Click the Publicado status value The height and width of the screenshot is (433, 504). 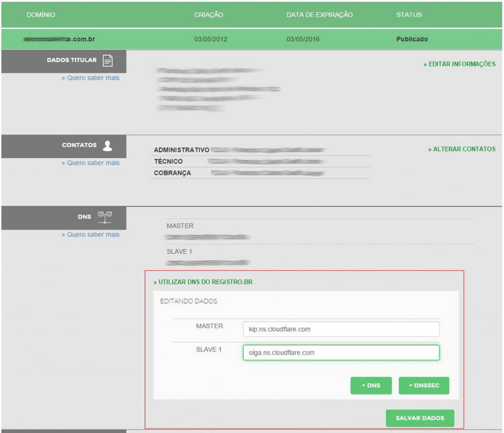[x=412, y=39]
